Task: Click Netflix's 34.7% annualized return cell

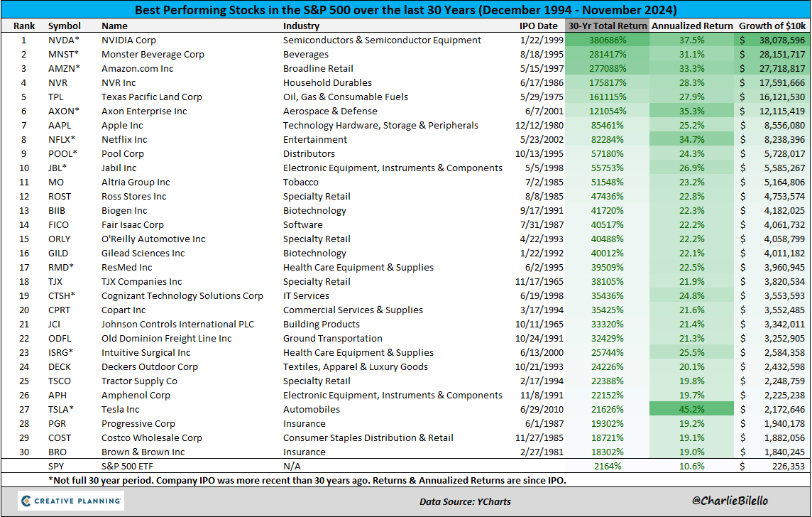Action: click(691, 139)
